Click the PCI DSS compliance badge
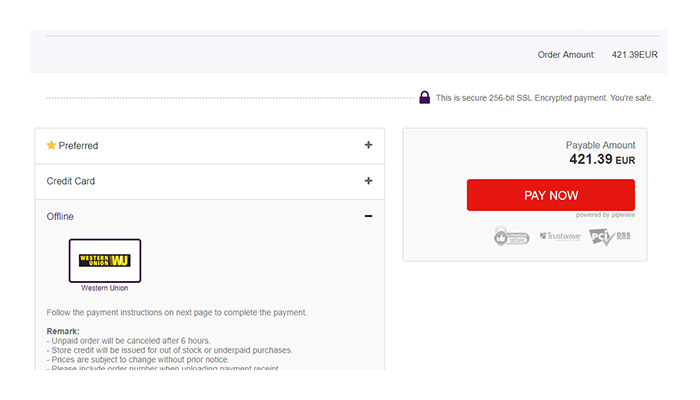Screen dimensions: 700x400 (x=609, y=237)
